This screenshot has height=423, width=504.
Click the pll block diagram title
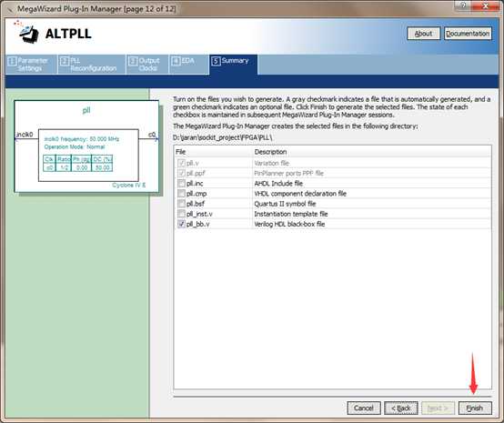tap(86, 110)
